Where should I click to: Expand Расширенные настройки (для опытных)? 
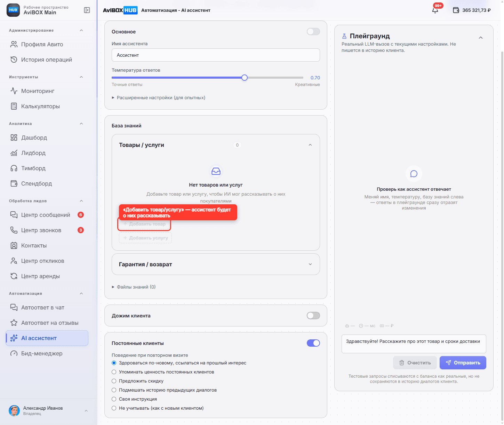(x=159, y=98)
